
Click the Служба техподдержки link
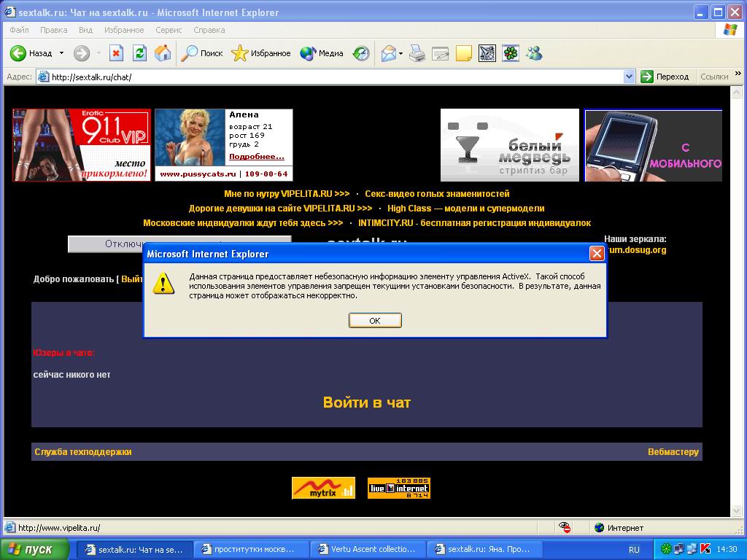click(83, 452)
